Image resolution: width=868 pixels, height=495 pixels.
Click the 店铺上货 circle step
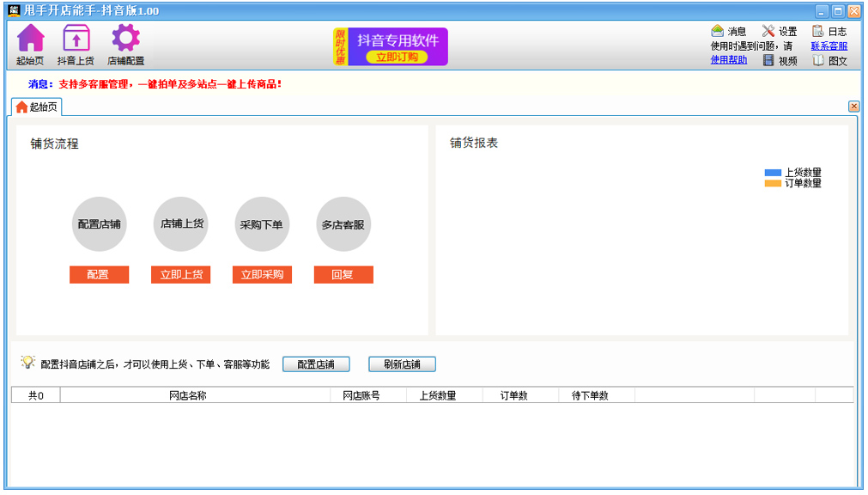(x=181, y=224)
